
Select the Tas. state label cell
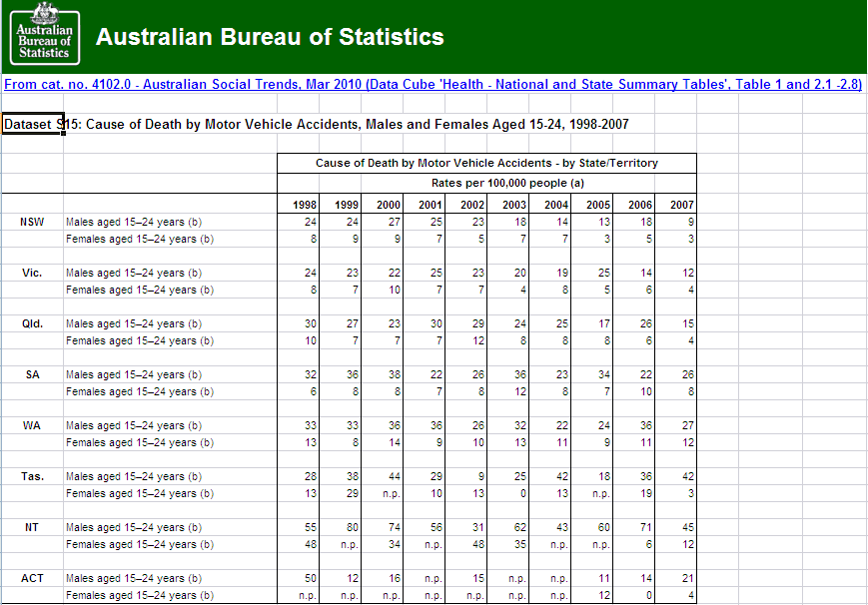coord(32,476)
